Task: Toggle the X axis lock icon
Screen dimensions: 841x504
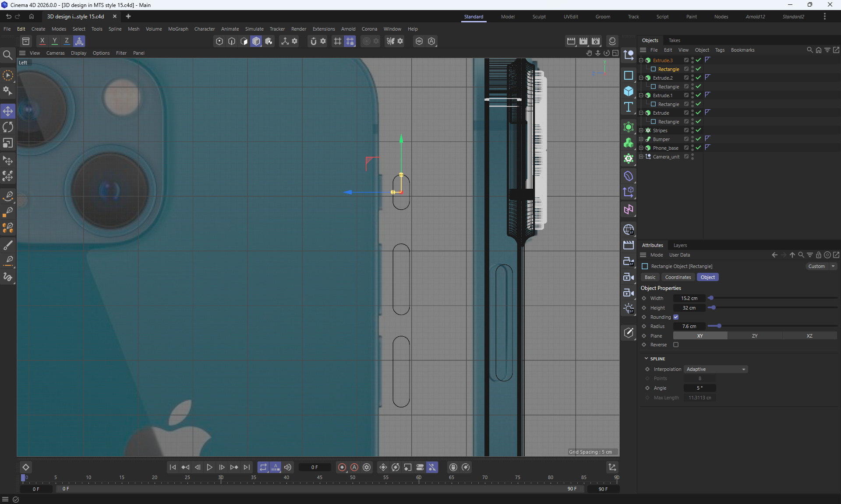Action: coord(42,41)
